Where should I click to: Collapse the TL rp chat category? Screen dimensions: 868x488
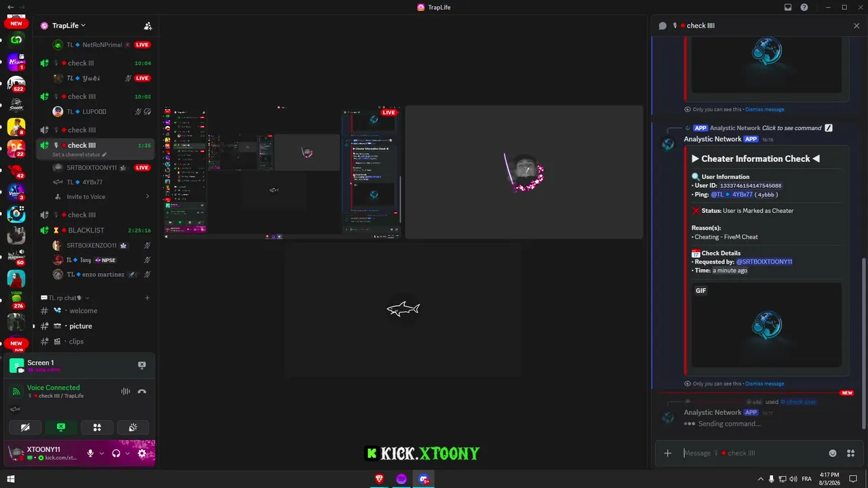click(64, 298)
